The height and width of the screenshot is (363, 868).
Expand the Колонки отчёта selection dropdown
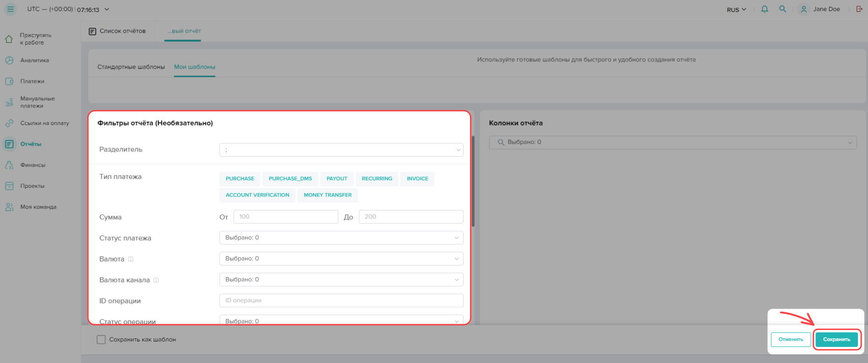(x=672, y=142)
